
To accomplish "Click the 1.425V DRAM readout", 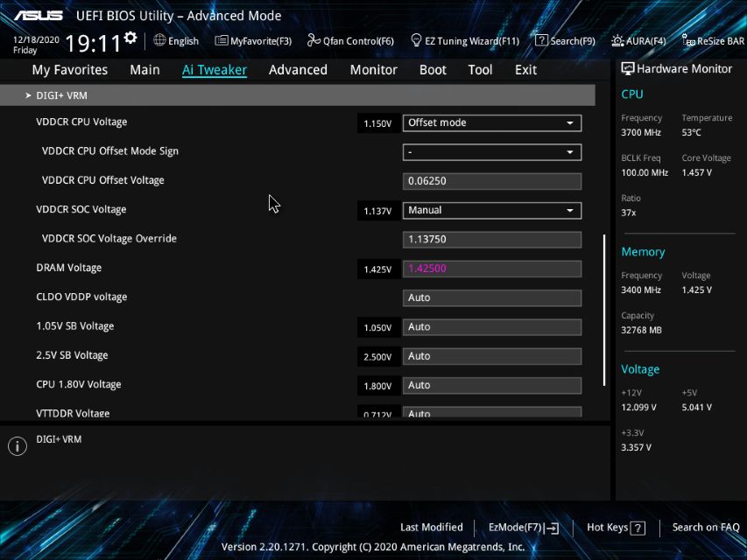I will 377,269.
